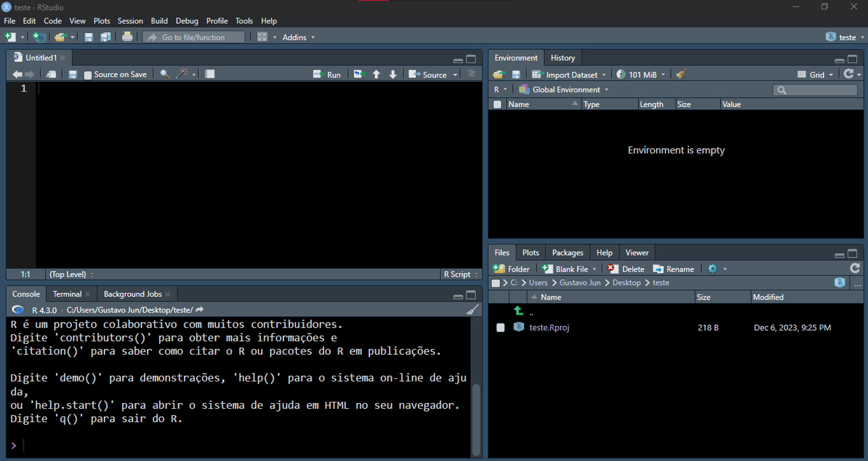Click the Open file folder icon in main toolbar
Screen dimensions: 868x461
(60, 37)
